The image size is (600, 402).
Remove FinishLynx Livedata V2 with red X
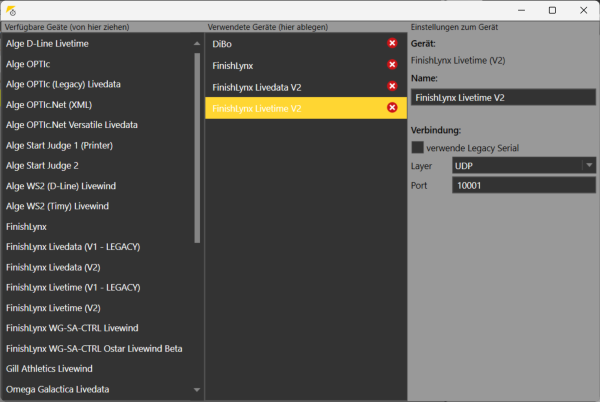click(x=392, y=86)
